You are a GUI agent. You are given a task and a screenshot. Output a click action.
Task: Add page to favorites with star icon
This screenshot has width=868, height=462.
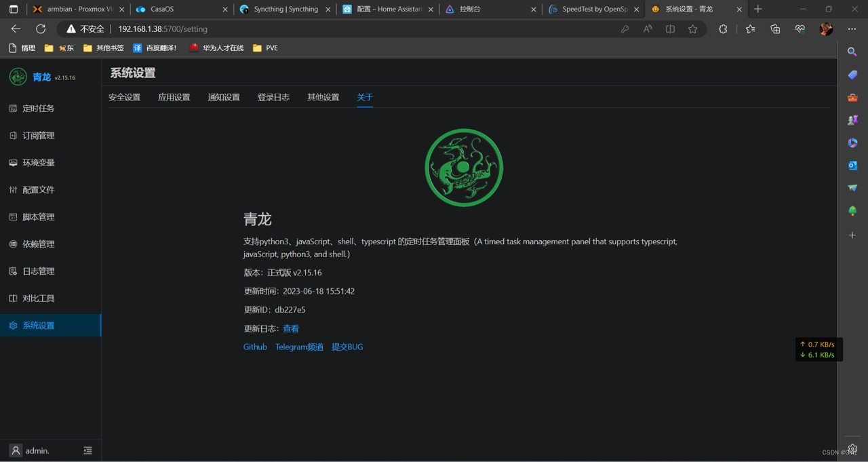pos(692,29)
